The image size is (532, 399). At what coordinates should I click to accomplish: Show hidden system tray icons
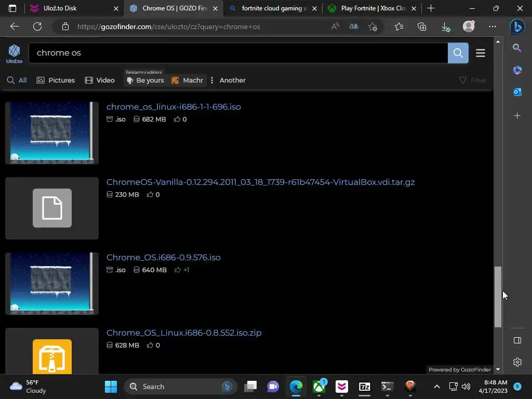pos(436,387)
